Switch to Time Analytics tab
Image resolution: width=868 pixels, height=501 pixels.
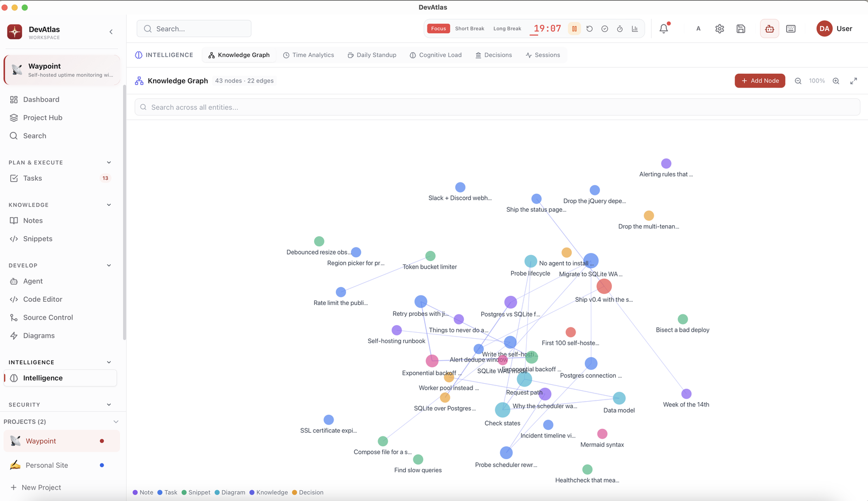pos(308,55)
